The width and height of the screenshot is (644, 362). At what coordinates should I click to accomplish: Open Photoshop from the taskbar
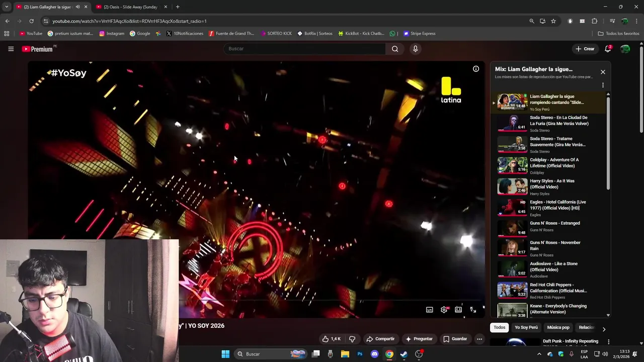360,354
